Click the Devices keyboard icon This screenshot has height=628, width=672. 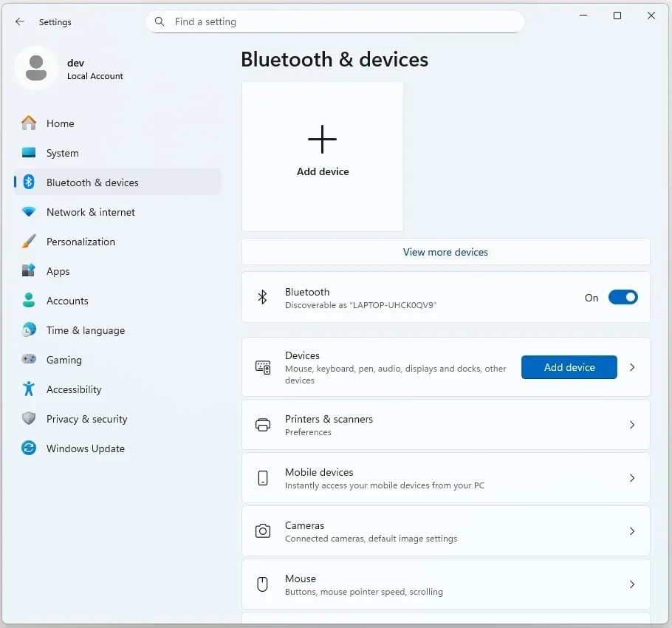[x=263, y=367]
